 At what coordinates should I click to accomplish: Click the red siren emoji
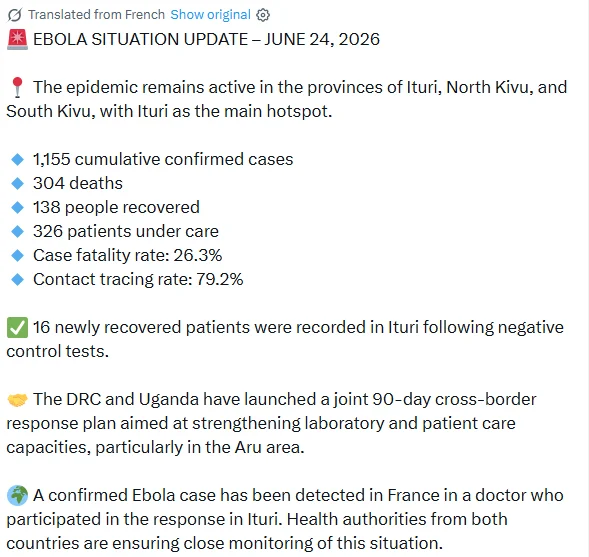click(x=17, y=39)
